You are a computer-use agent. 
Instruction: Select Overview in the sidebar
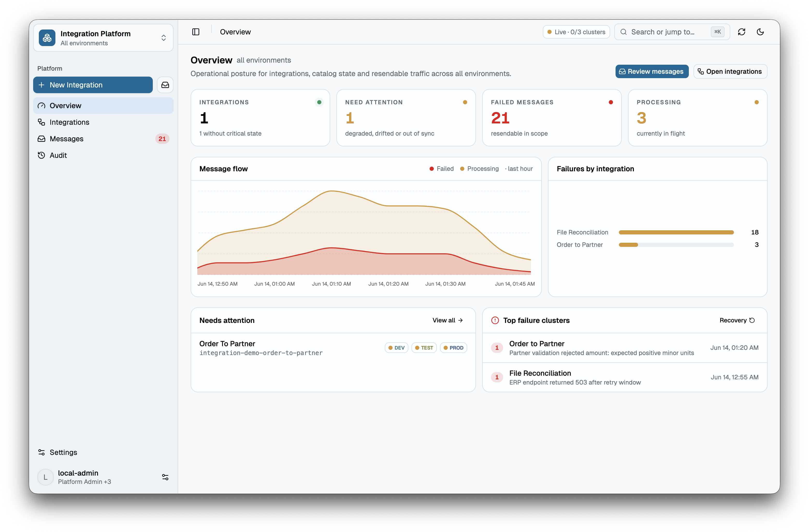pos(103,106)
